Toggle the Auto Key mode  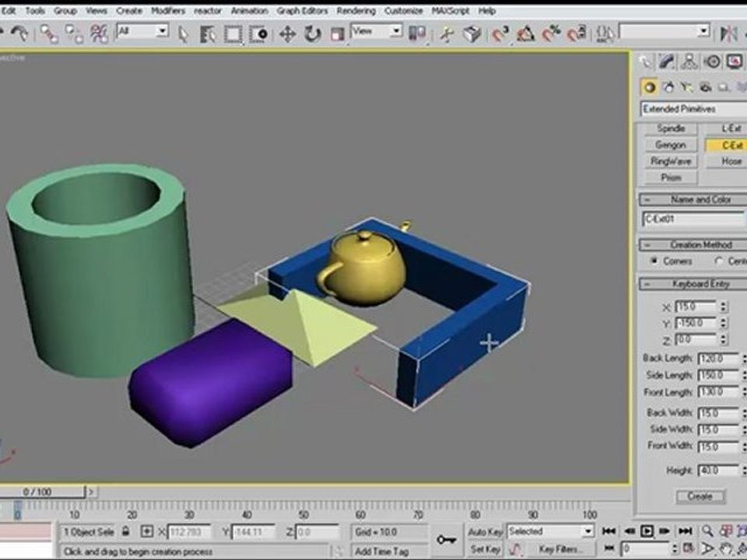[x=485, y=532]
